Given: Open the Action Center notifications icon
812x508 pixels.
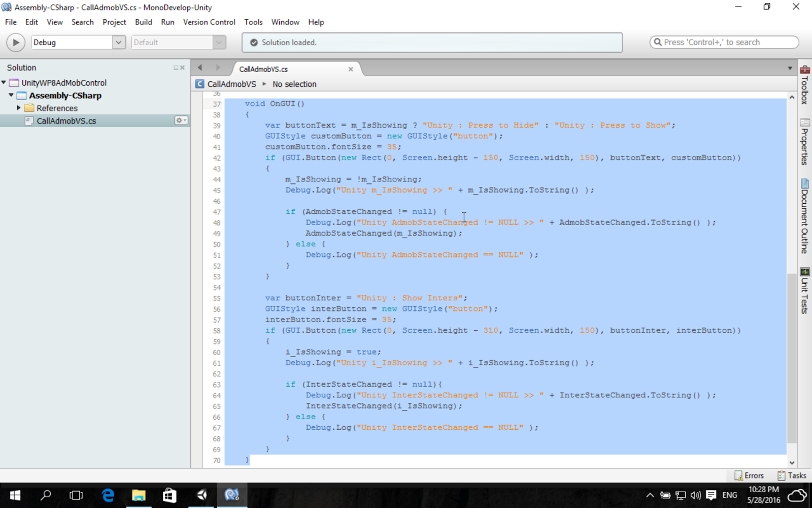Looking at the screenshot, I should tap(712, 495).
